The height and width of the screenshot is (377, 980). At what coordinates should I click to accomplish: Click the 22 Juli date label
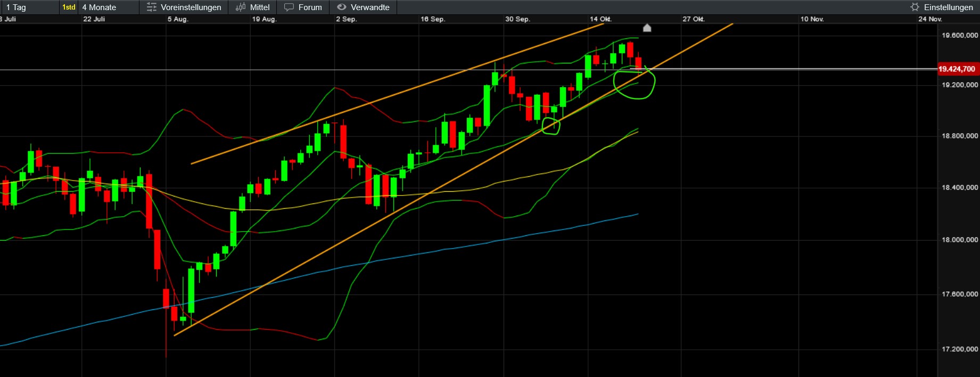coord(94,19)
